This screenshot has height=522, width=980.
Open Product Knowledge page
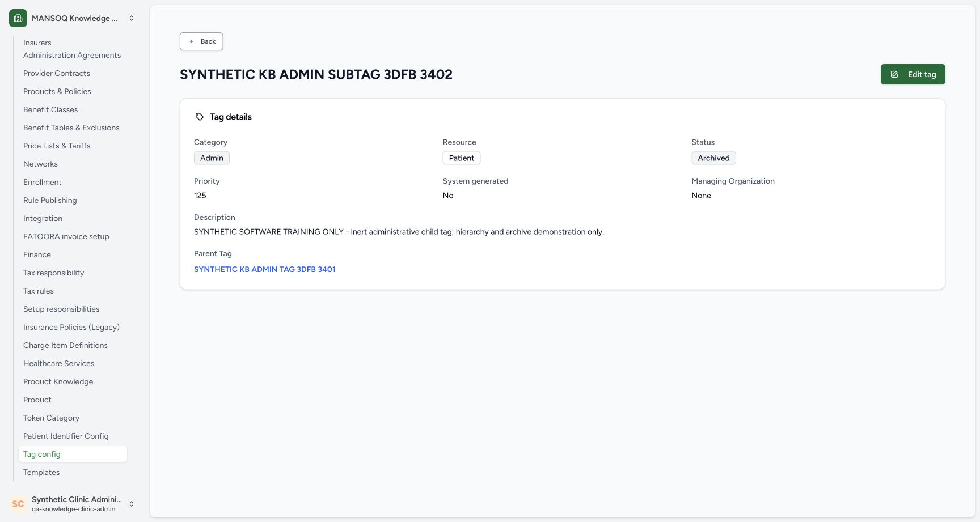pos(58,381)
